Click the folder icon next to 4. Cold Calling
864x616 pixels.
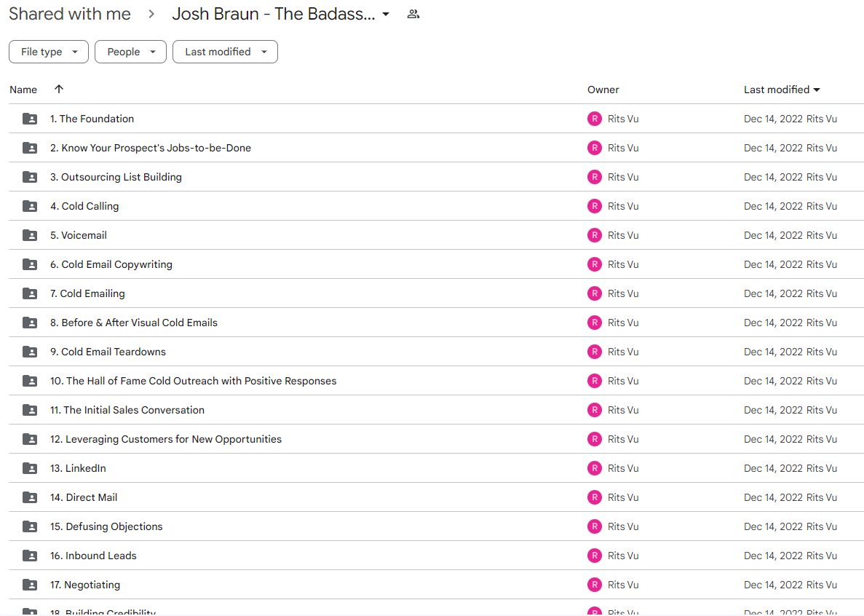[30, 206]
